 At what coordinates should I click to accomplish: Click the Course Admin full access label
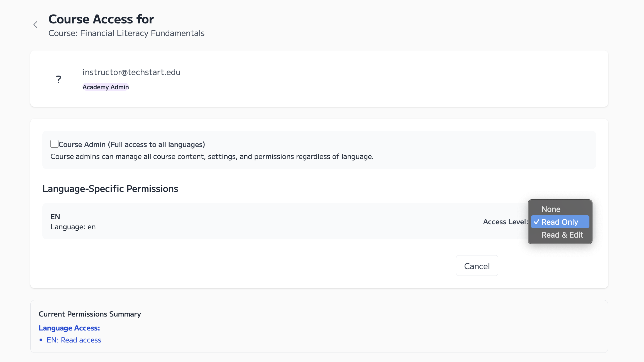click(x=132, y=144)
